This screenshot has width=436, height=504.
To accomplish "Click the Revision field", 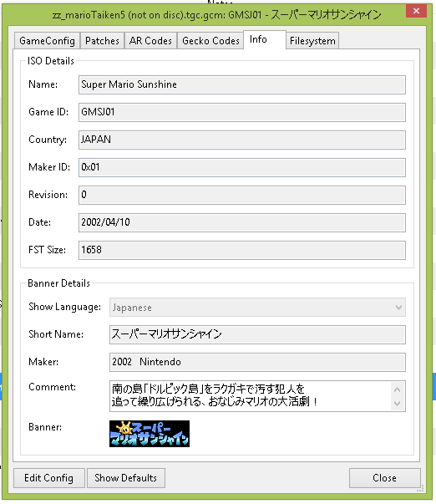I will (x=242, y=195).
